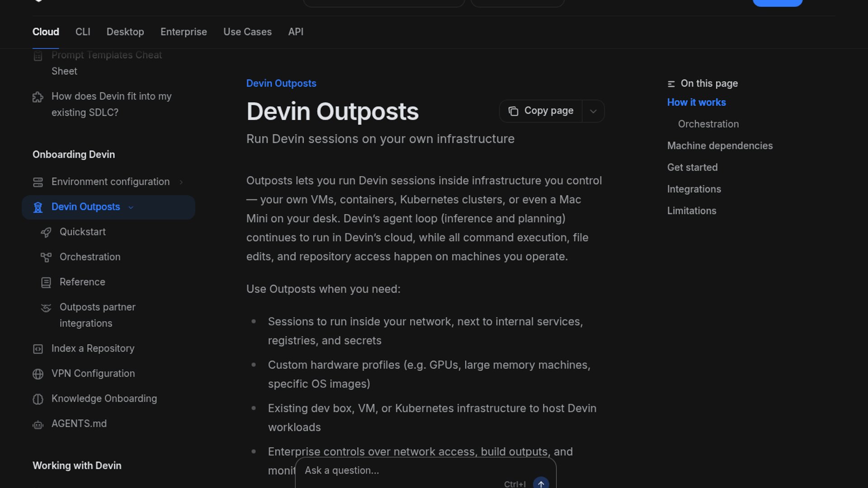Screen dimensions: 868x488
Task: Open the Quickstart subpage
Action: (82, 232)
